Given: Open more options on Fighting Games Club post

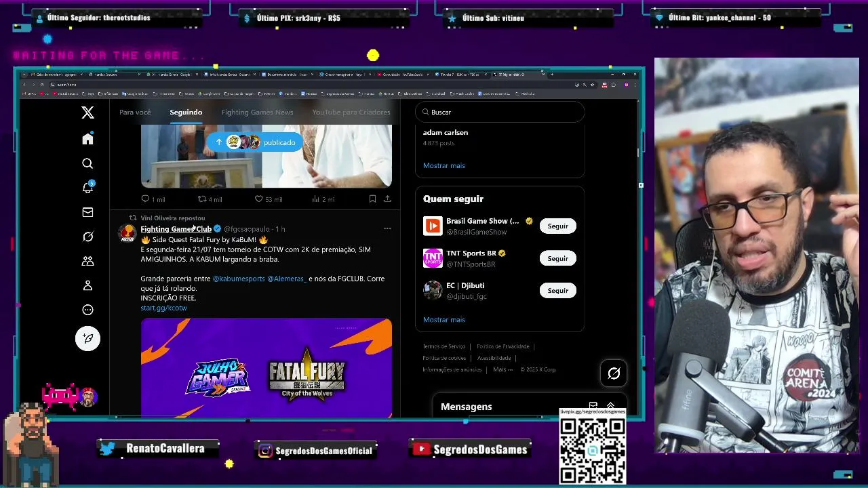Looking at the screenshot, I should [x=387, y=228].
